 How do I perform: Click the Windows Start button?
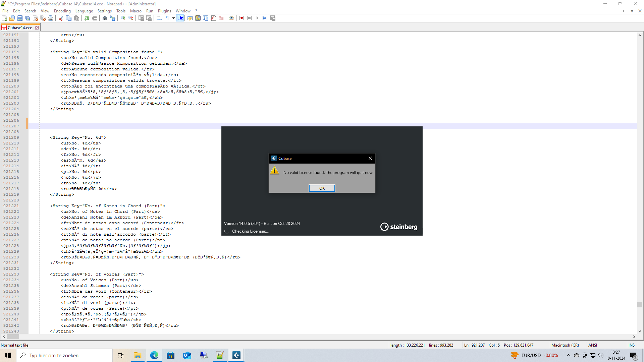(8, 355)
